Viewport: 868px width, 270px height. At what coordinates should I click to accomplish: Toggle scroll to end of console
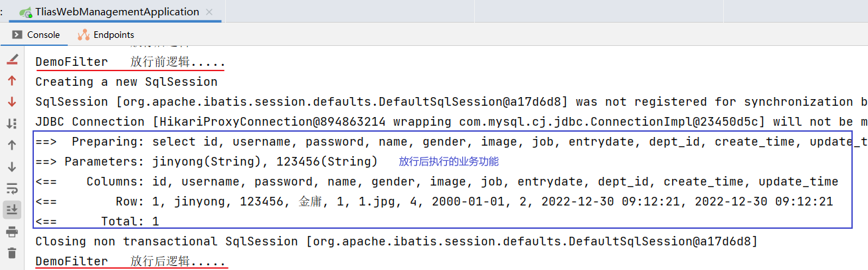tap(12, 209)
